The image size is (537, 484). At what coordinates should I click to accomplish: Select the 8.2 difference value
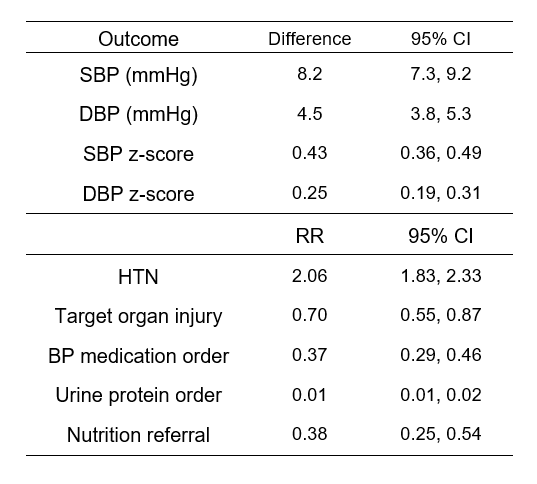(x=310, y=74)
